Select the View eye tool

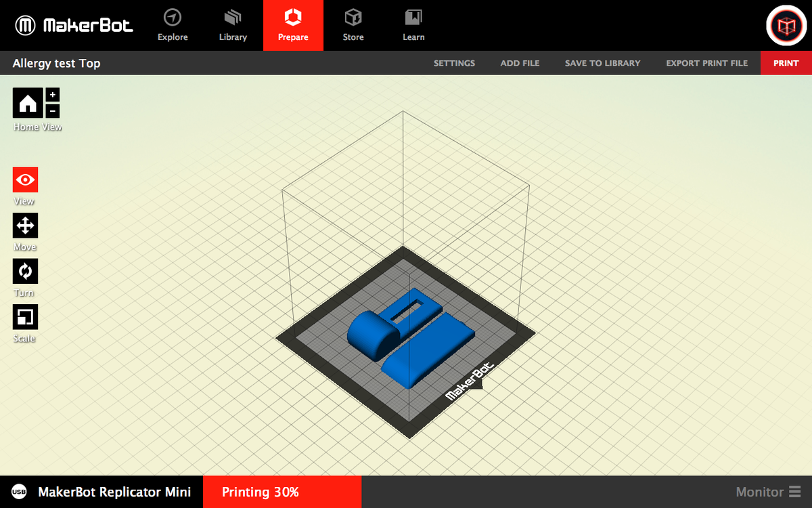[x=26, y=180]
